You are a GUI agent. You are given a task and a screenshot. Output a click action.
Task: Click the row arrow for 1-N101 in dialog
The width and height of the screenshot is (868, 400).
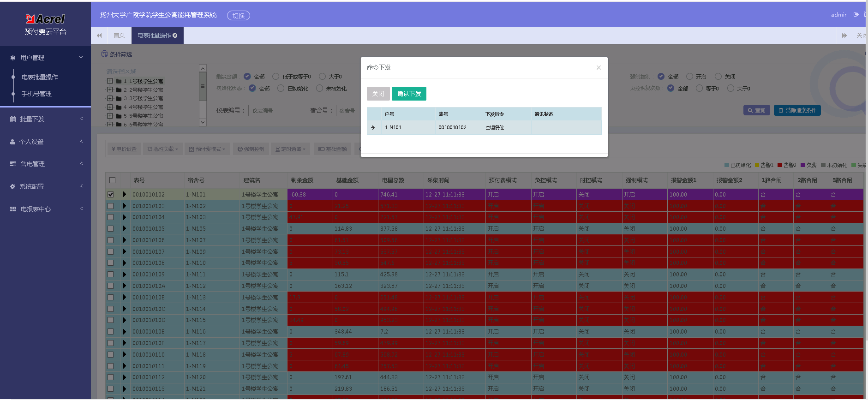[x=373, y=128]
